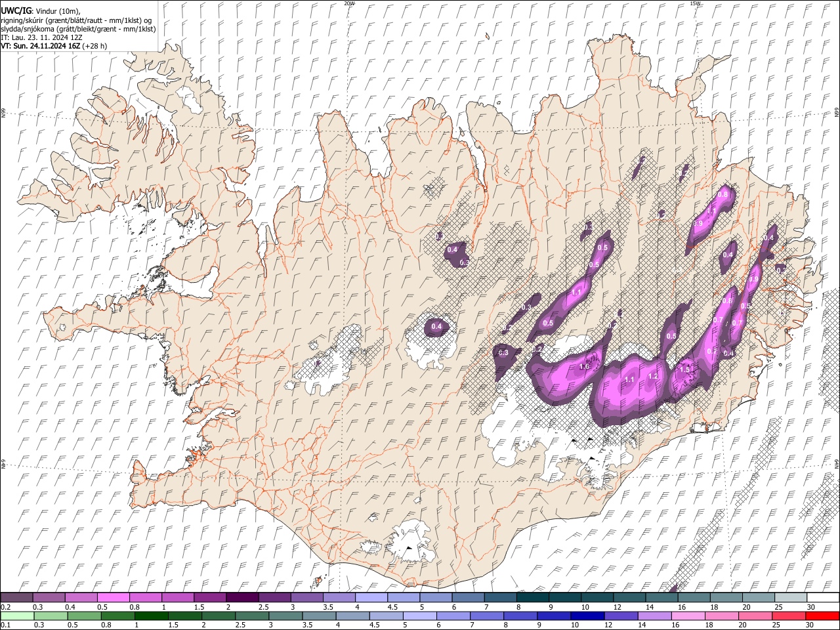Select the "rigning/skúrir" rain legend description line

[76, 20]
